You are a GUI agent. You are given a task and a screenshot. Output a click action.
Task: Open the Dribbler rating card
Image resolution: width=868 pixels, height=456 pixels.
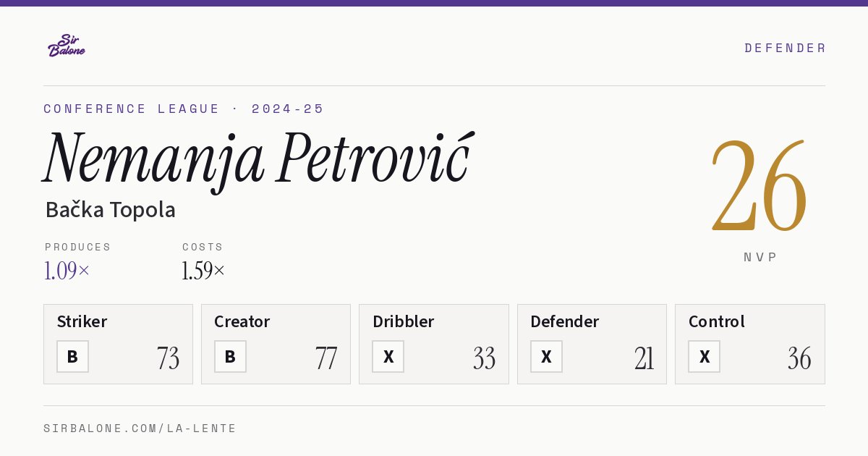(434, 344)
